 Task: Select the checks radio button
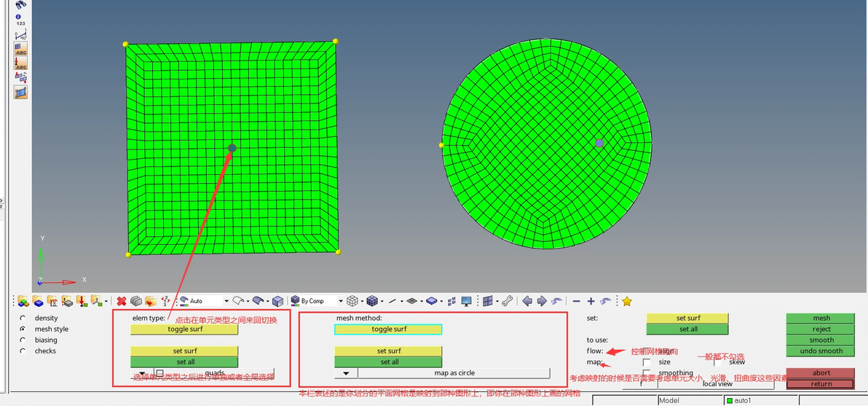click(x=23, y=351)
